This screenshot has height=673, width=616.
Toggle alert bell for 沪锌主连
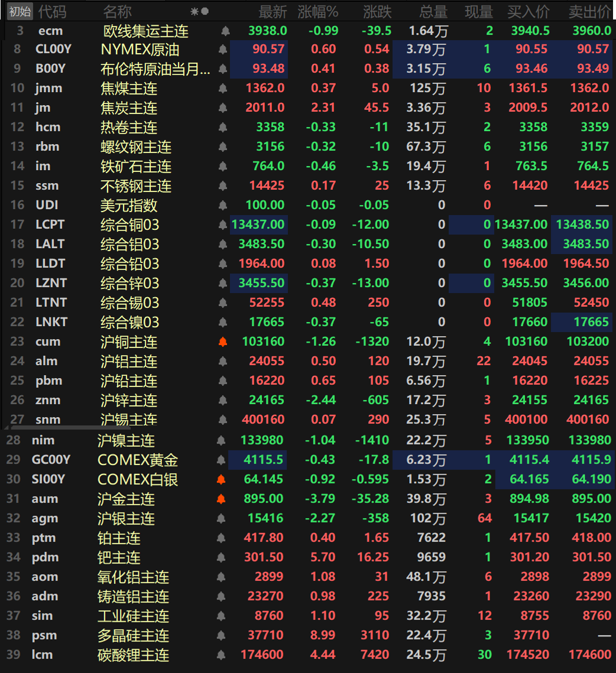click(222, 400)
